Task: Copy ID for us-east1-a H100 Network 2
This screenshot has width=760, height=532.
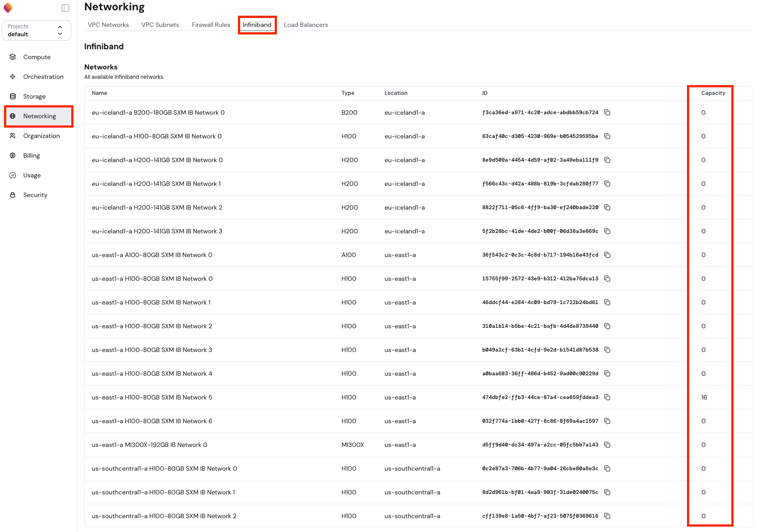Action: click(607, 326)
